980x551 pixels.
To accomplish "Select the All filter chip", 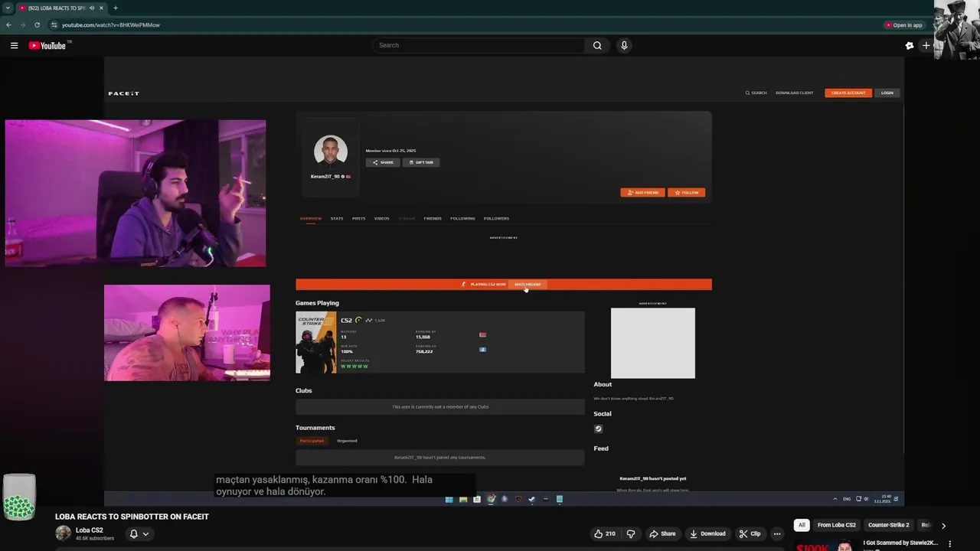I will pyautogui.click(x=802, y=525).
